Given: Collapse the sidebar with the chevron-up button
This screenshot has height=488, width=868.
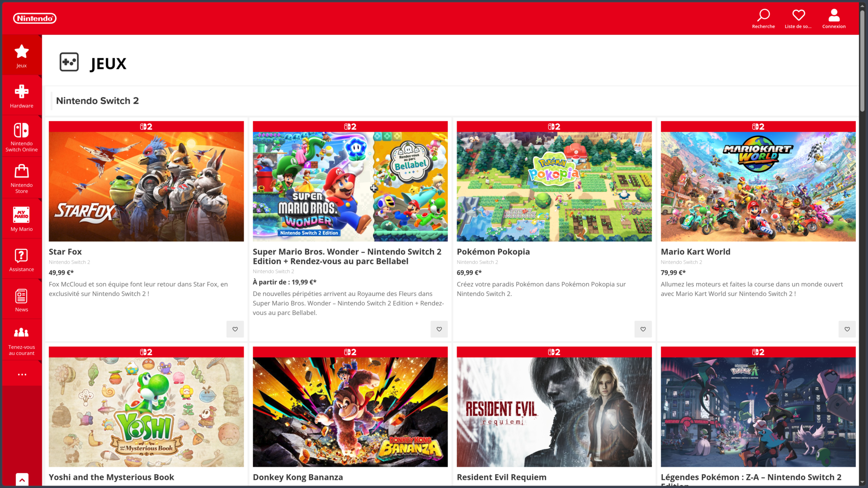Looking at the screenshot, I should click(x=22, y=480).
